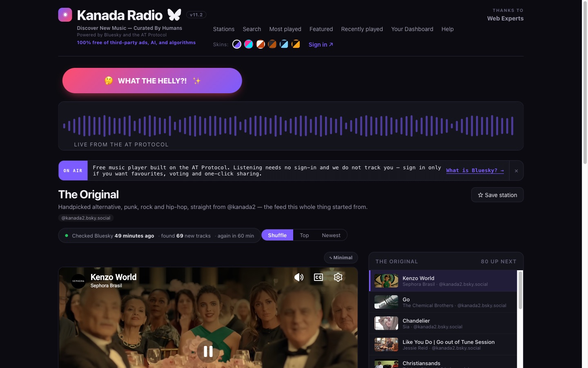The width and height of the screenshot is (588, 368).
Task: Open the Search nav item
Action: point(252,29)
